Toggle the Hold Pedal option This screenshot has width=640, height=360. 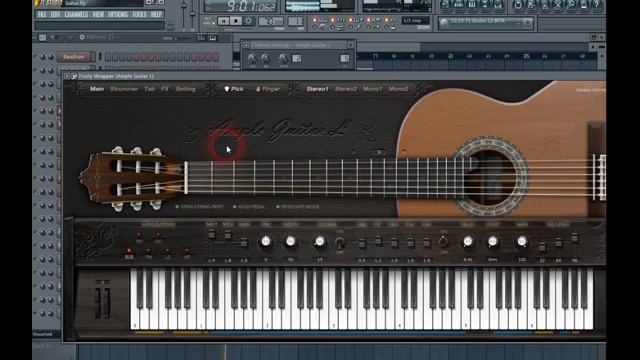tap(249, 207)
